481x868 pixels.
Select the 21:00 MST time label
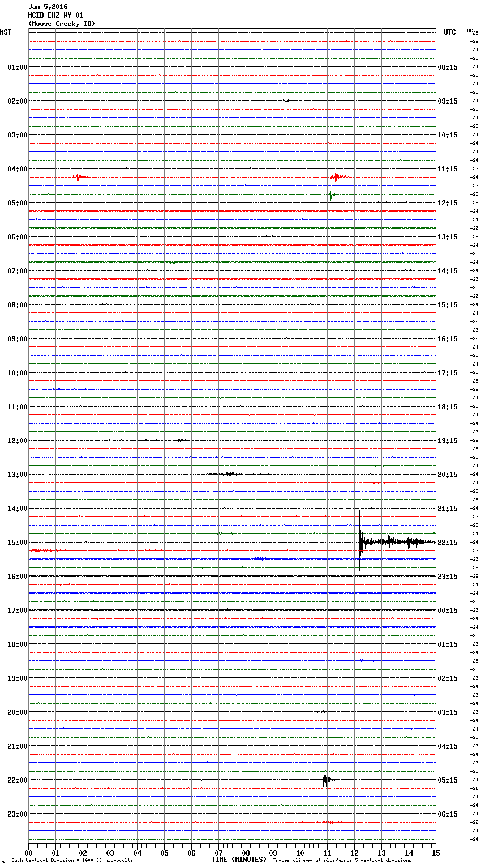[18, 746]
